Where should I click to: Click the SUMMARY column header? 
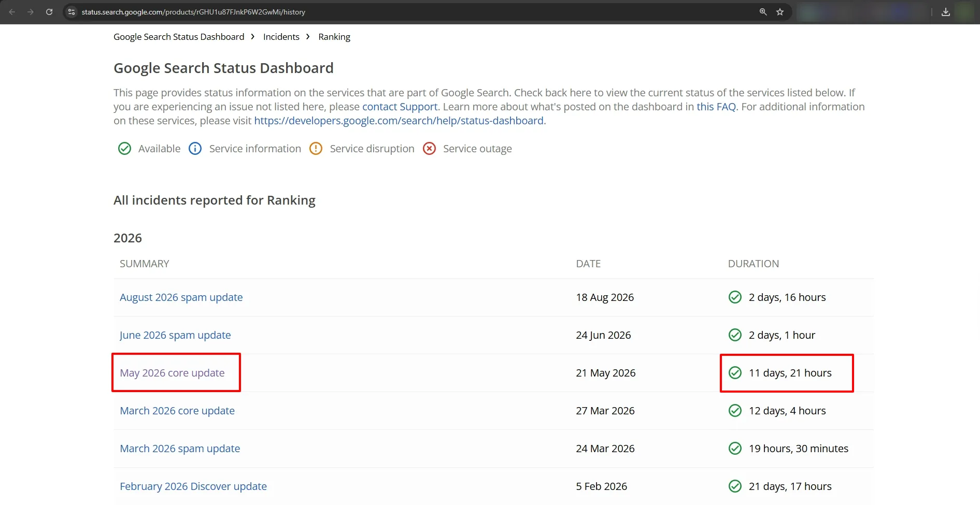(145, 264)
